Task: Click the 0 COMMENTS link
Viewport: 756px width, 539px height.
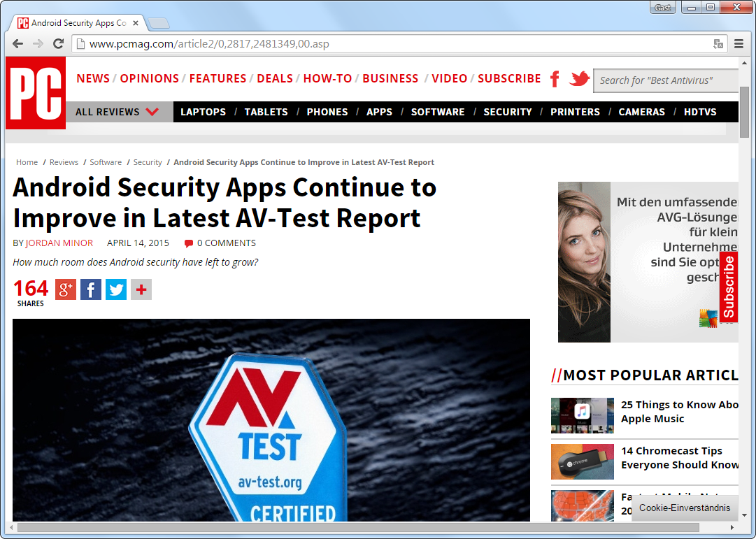Action: (x=225, y=243)
